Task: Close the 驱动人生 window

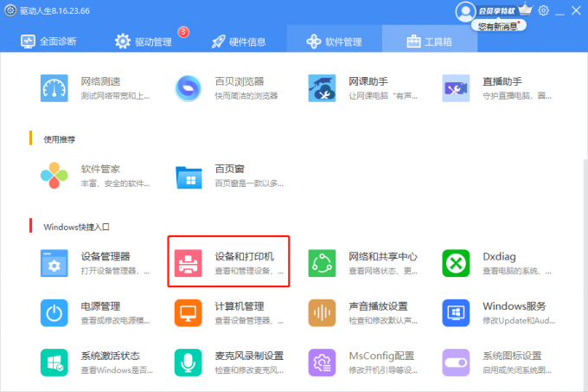Action: coord(576,10)
